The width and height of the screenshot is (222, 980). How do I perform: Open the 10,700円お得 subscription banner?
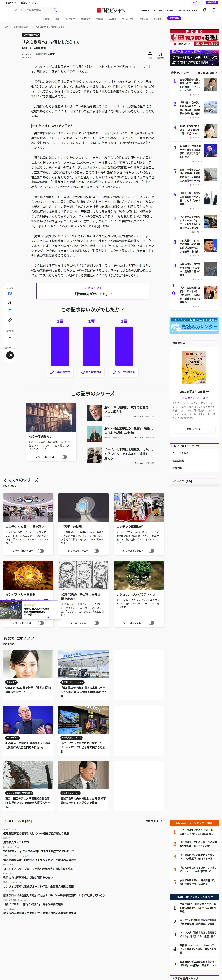pos(194,38)
